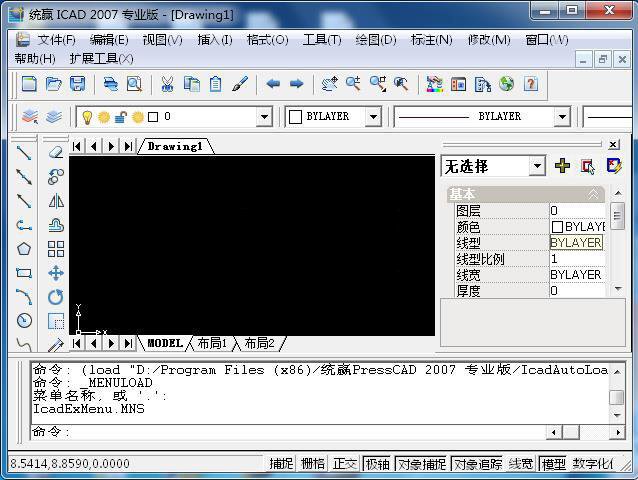Expand the BYLAYER linetype dropdown
638x480 pixels.
tap(562, 117)
